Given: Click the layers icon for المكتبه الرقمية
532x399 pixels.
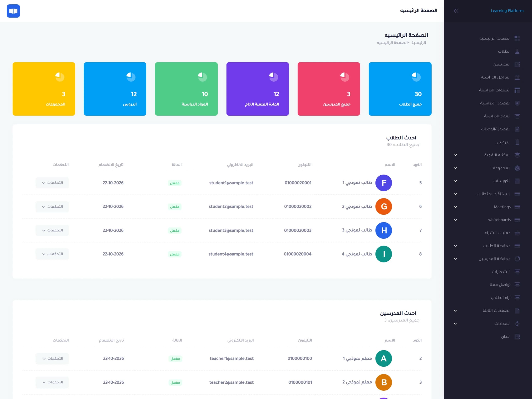Looking at the screenshot, I should point(517,155).
